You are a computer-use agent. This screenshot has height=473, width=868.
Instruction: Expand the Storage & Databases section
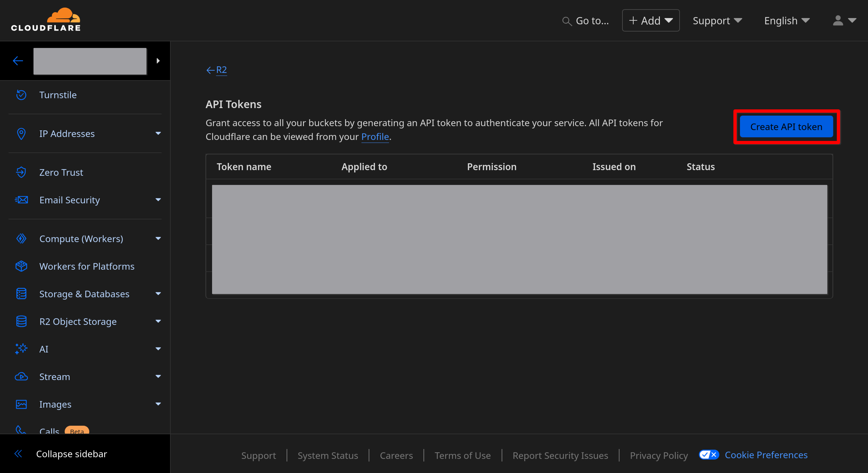tap(158, 294)
